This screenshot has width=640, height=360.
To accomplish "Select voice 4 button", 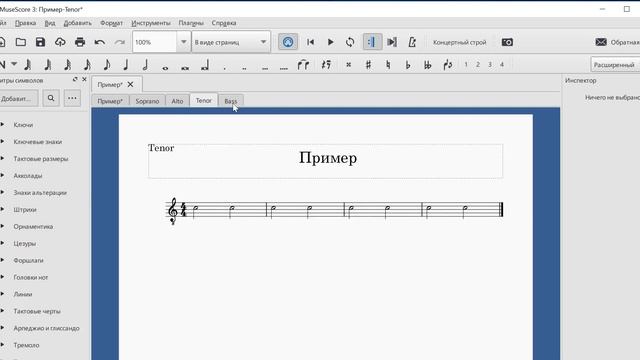I will tap(502, 64).
